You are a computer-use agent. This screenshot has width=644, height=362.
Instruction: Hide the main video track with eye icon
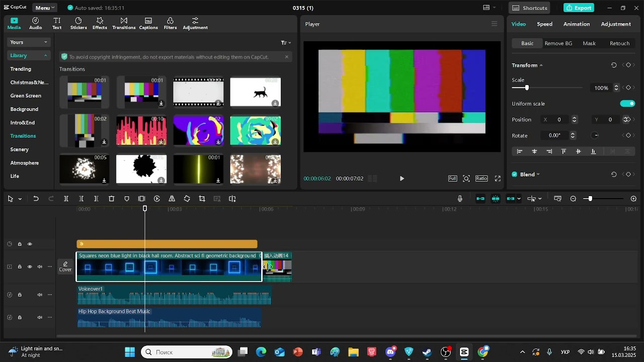coord(30,267)
